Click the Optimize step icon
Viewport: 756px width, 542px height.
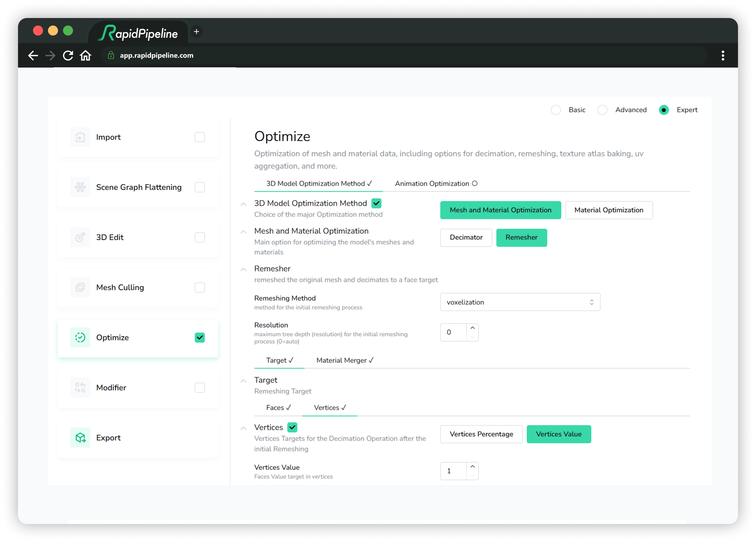pyautogui.click(x=80, y=337)
